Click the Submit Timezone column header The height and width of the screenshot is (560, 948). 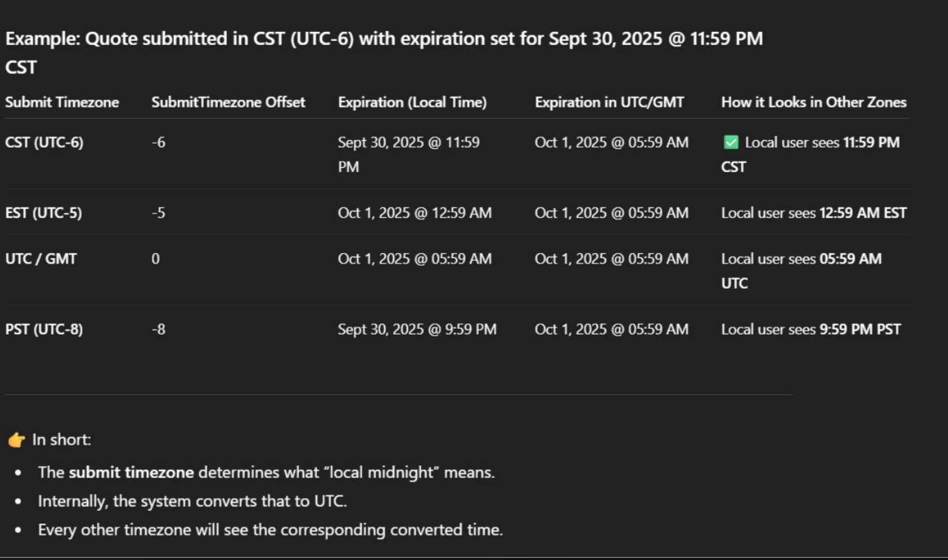point(62,102)
